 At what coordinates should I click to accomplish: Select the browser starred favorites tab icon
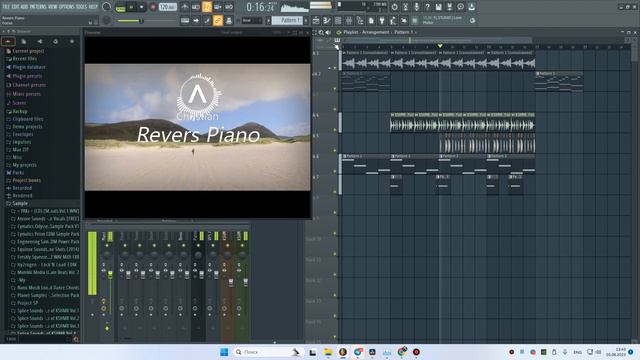pos(72,41)
